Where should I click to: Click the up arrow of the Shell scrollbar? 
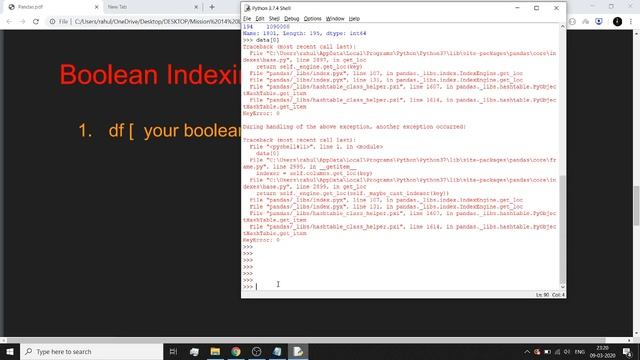point(562,27)
